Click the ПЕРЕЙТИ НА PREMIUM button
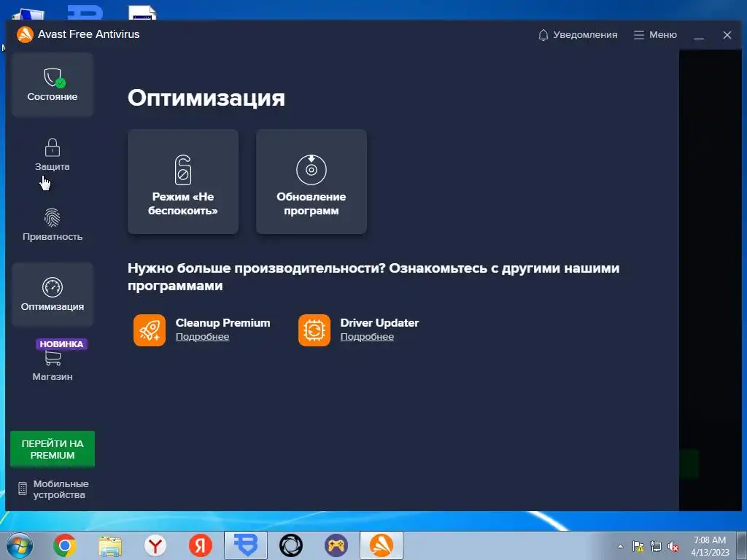The height and width of the screenshot is (560, 747). pos(53,449)
